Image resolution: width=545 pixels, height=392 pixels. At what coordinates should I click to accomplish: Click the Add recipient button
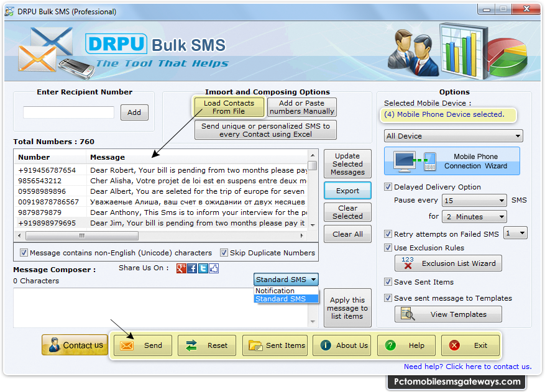coord(134,112)
